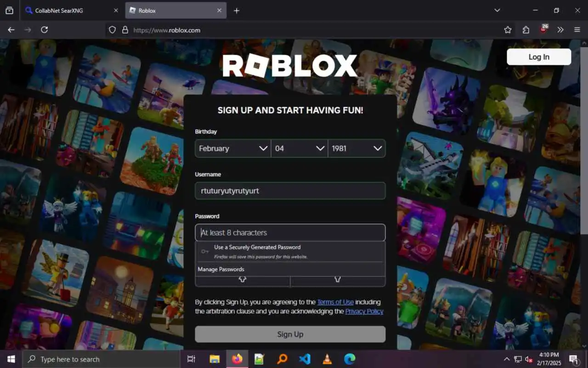
Task: Close the Roblox tab
Action: pyautogui.click(x=219, y=11)
